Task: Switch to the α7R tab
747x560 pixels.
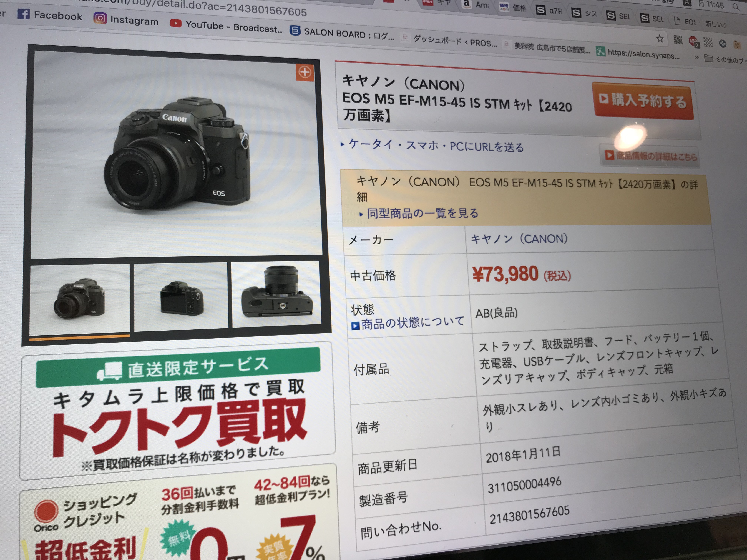Action: 550,11
